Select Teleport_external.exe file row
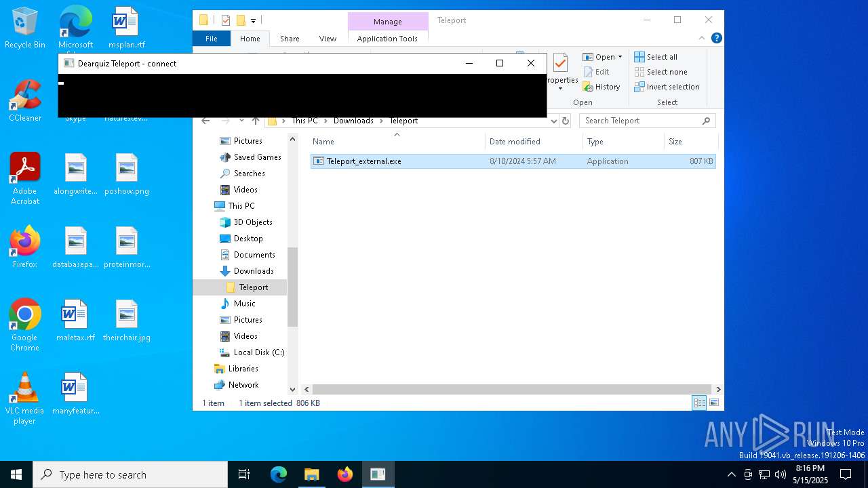 pos(513,161)
